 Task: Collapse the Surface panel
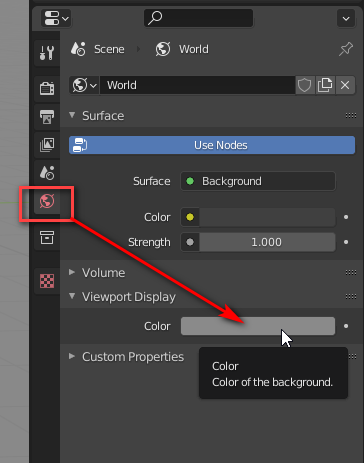pyautogui.click(x=72, y=115)
